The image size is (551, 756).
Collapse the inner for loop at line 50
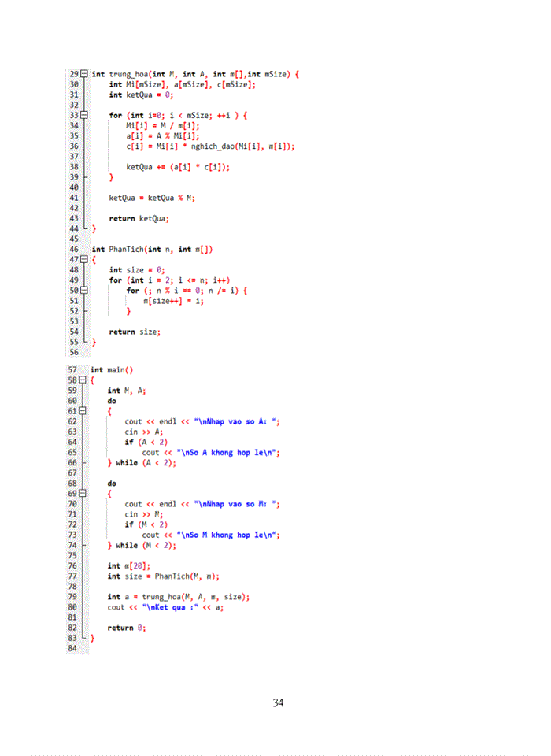tap(84, 291)
